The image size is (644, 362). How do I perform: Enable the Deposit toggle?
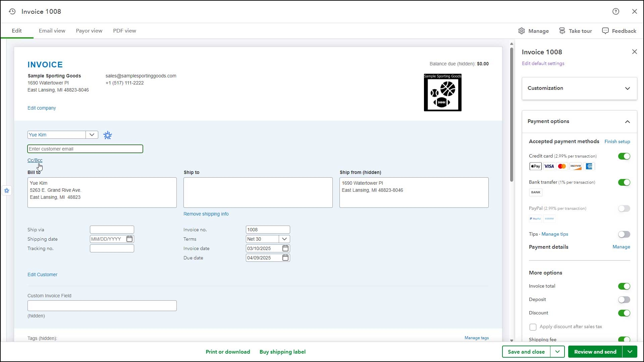click(x=624, y=300)
